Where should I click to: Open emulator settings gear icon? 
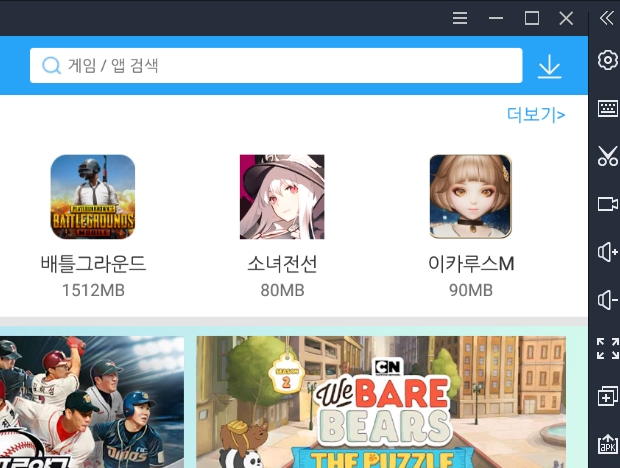click(x=607, y=60)
